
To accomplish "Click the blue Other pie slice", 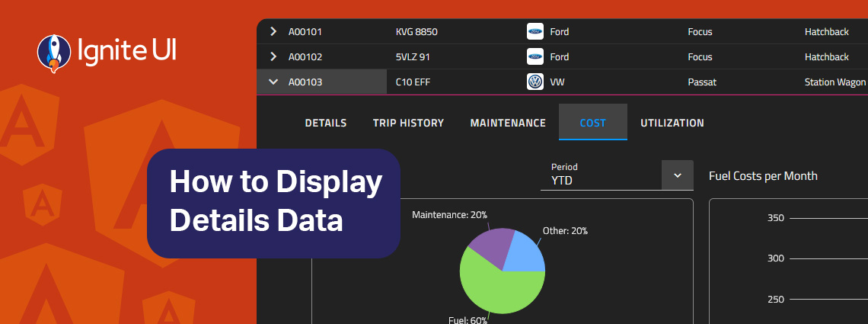I will coord(525,252).
